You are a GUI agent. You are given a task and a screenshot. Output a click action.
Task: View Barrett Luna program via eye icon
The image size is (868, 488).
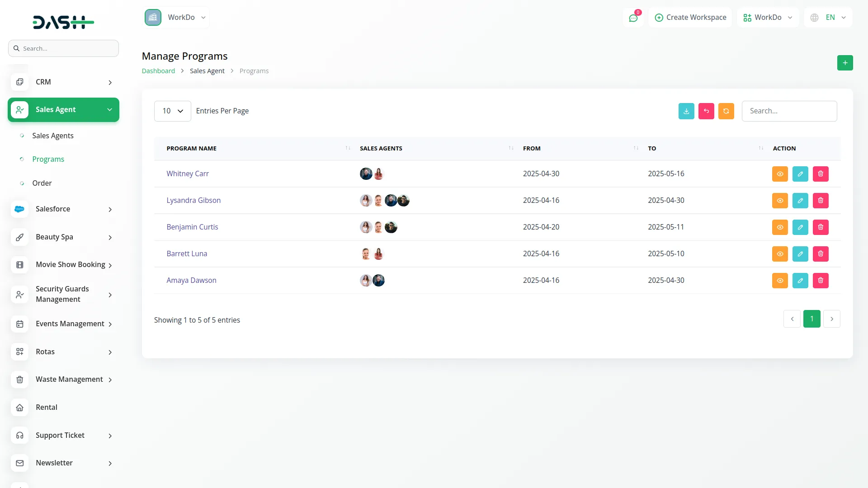779,254
